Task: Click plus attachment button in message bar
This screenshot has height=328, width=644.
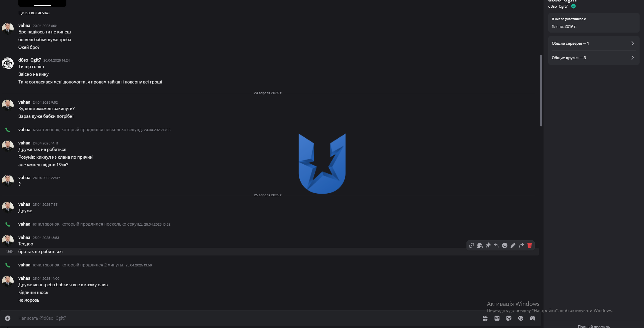Action: [8, 318]
